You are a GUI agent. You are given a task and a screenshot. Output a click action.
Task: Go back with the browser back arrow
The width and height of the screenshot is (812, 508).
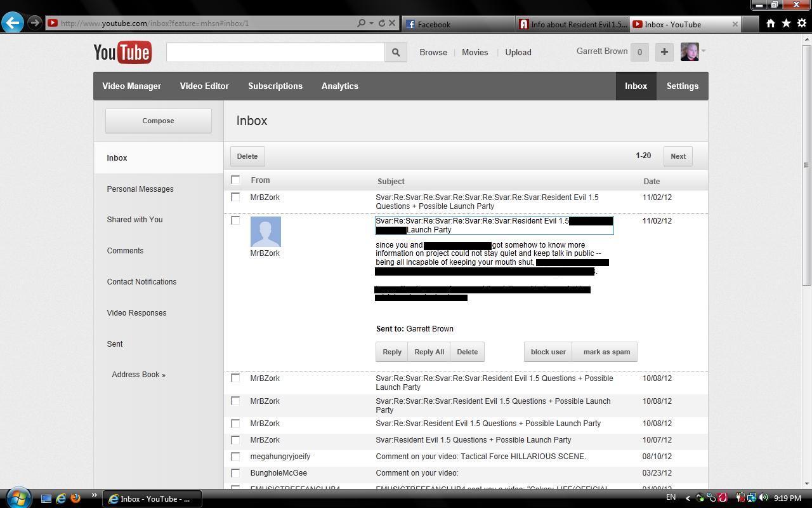point(13,23)
